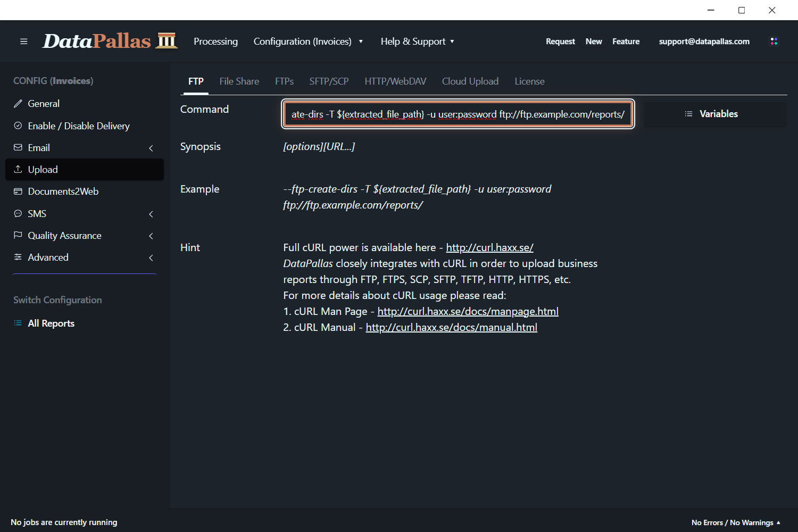Close the application window
The image size is (798, 532).
[772, 10]
